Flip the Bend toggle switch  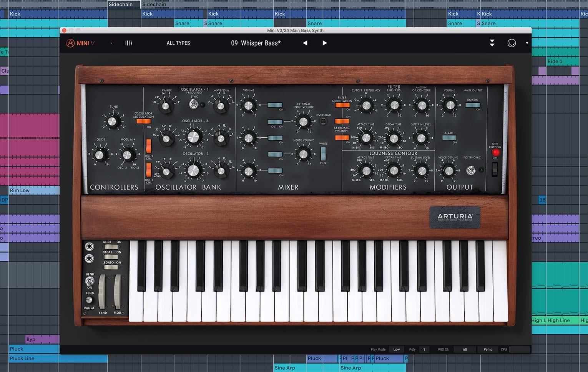pyautogui.click(x=90, y=281)
